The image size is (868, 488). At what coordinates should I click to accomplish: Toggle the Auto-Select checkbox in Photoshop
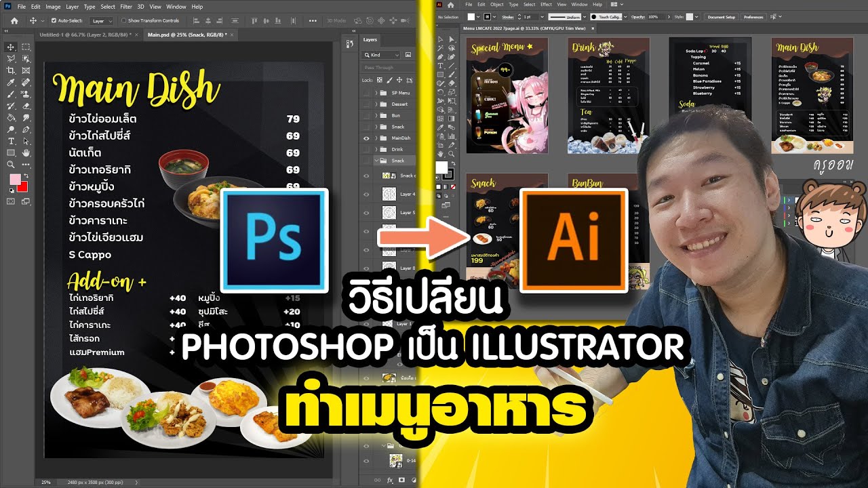click(x=54, y=20)
